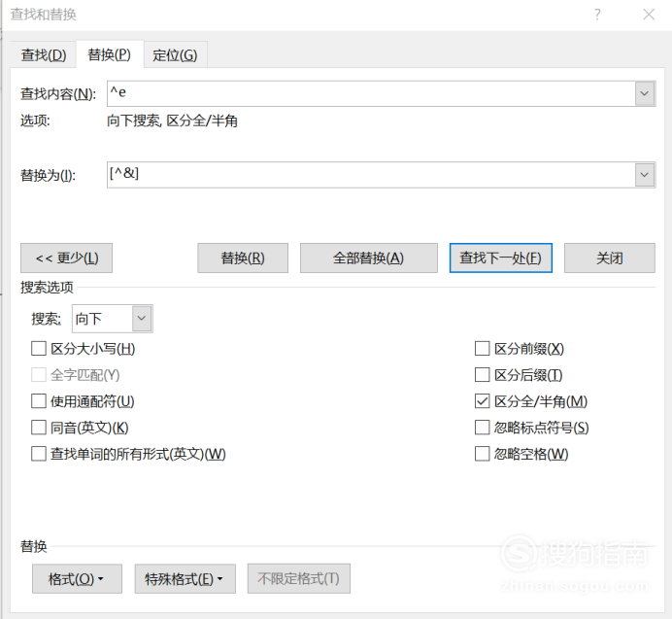Viewport: 672px width, 619px height.
Task: Open the 定位(G) tab
Action: 175,55
